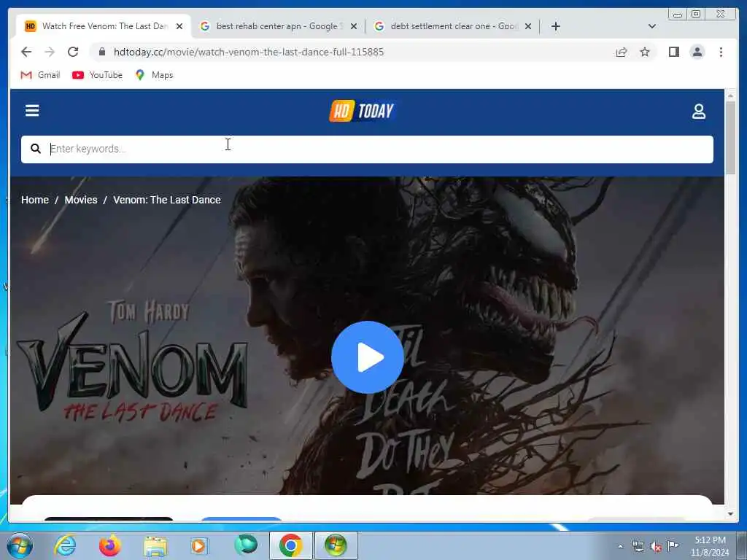Click the HDToday logo

(362, 111)
